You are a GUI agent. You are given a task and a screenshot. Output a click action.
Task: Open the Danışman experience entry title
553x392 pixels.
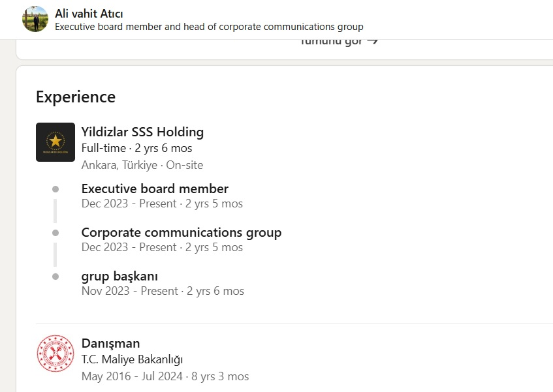click(110, 343)
